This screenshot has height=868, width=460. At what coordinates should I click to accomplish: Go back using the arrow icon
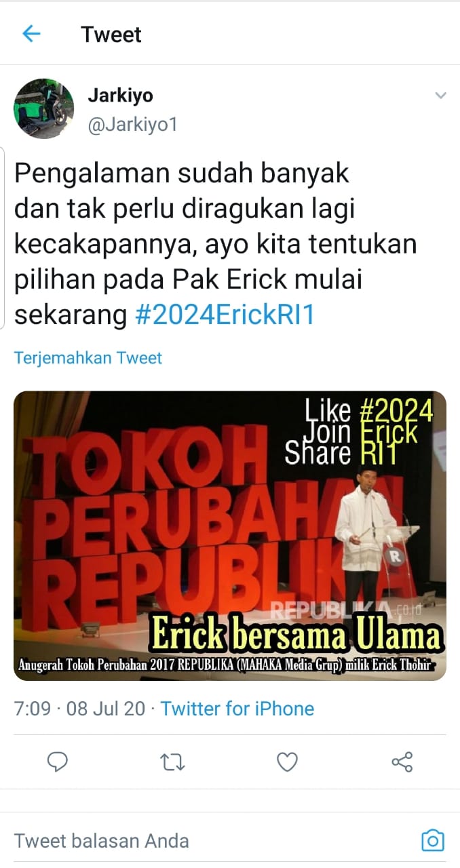[x=31, y=33]
